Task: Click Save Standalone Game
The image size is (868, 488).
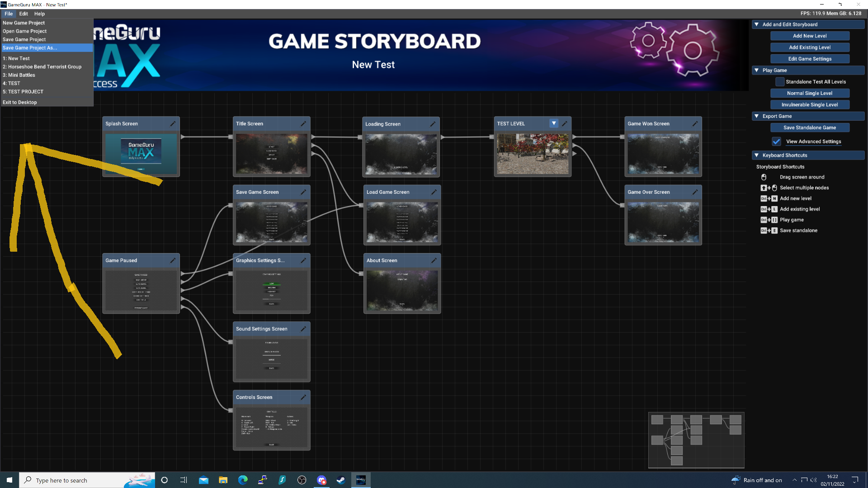Action: coord(810,127)
